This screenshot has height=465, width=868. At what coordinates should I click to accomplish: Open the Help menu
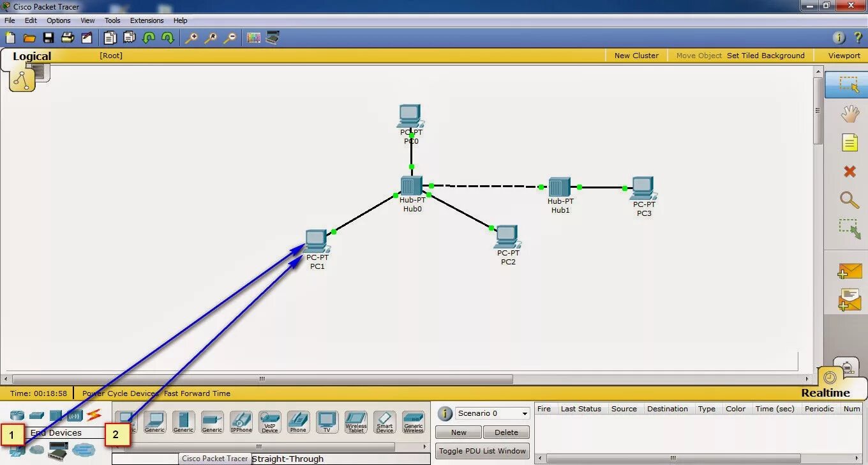pyautogui.click(x=181, y=20)
